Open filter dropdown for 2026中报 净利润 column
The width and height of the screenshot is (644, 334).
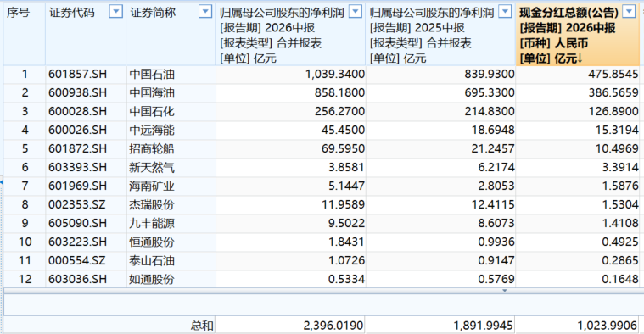(x=356, y=12)
